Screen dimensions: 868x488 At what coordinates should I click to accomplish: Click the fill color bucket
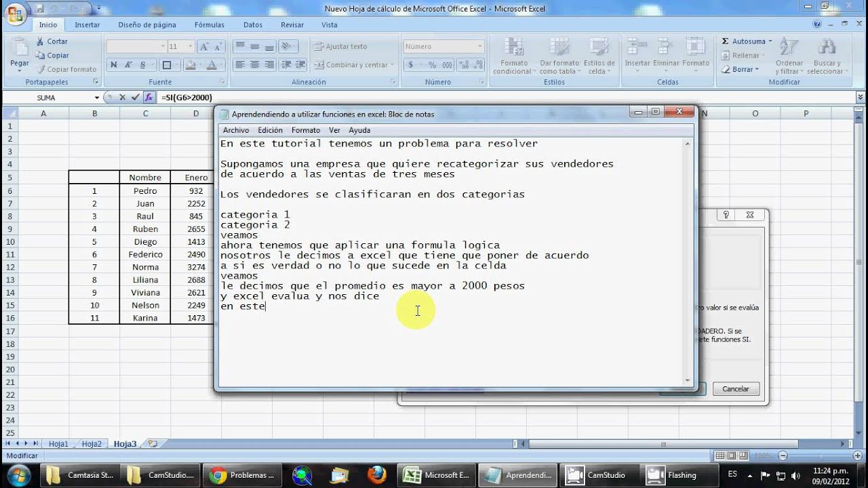click(190, 65)
